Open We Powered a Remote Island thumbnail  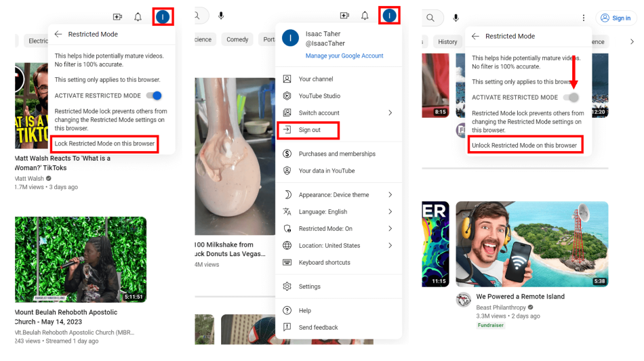tap(532, 244)
